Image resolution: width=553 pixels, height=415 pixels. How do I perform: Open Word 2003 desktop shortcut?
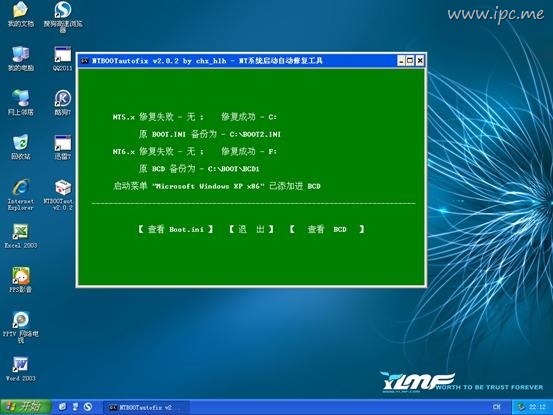pyautogui.click(x=20, y=369)
